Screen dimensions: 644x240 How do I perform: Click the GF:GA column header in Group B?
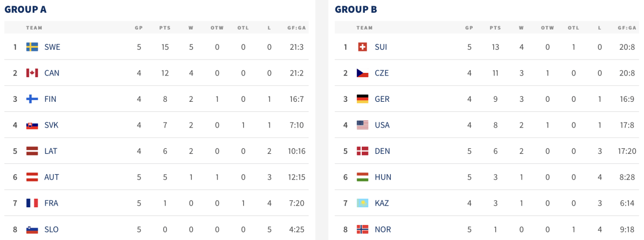[x=626, y=28]
